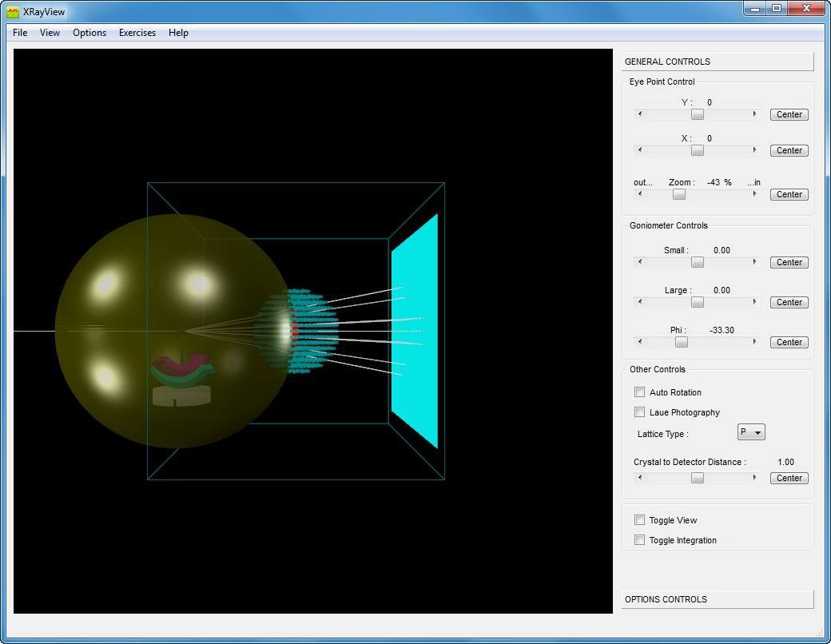Enable the Auto Rotation checkbox
Screen dimensions: 831x644
(x=640, y=392)
